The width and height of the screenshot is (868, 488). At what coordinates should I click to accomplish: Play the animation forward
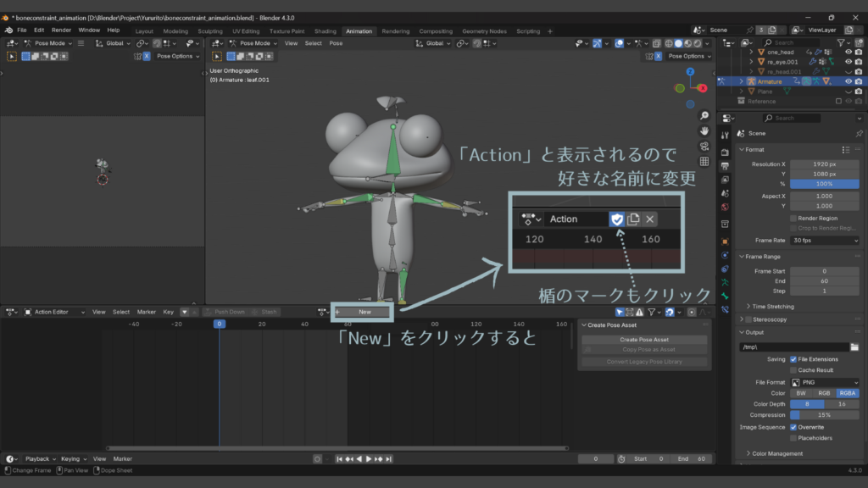click(369, 458)
